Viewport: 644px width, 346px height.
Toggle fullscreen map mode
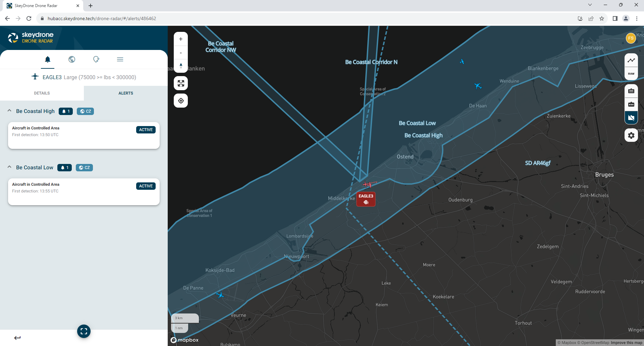pos(181,83)
